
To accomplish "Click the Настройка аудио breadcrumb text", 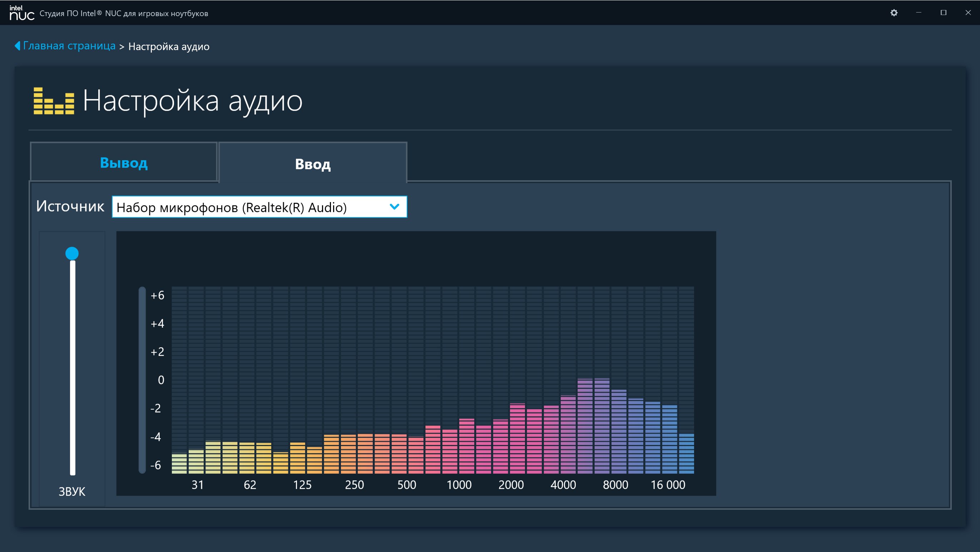I will click(169, 47).
